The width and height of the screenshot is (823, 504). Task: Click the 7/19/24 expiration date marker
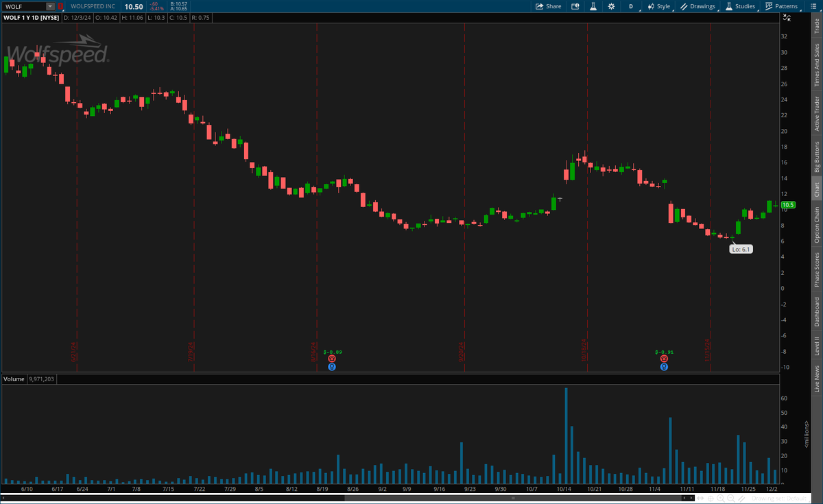click(191, 351)
